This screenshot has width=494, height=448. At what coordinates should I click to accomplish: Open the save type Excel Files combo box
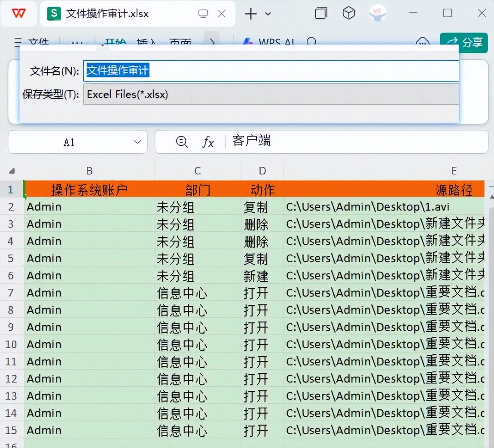[271, 94]
